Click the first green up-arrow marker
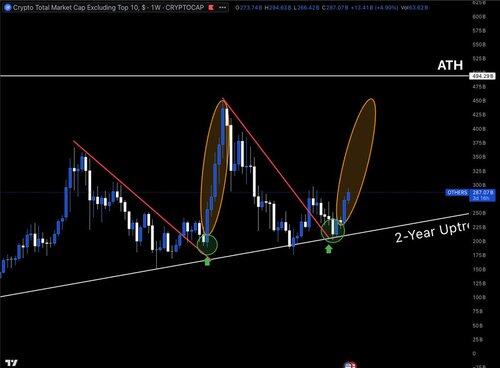This screenshot has width=500, height=368. coord(207,261)
